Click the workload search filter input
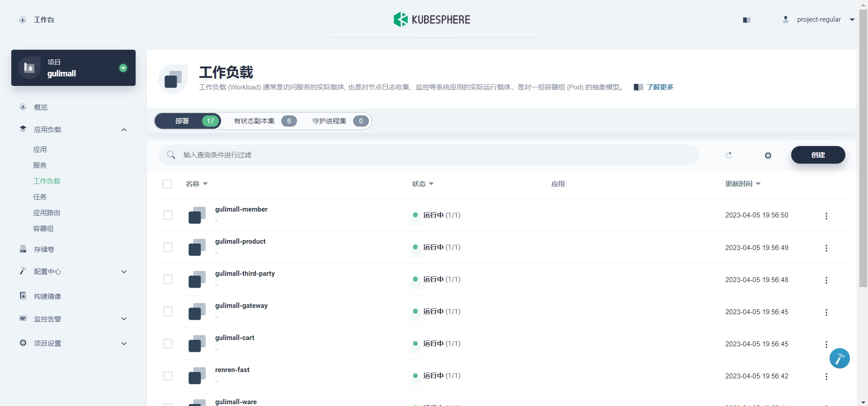This screenshot has width=868, height=406. pos(428,155)
